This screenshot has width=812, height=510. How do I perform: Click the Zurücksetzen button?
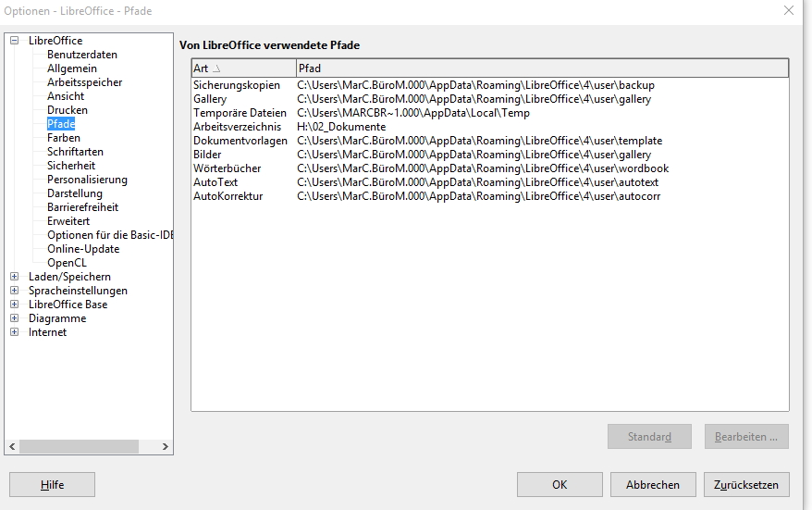[x=746, y=485]
